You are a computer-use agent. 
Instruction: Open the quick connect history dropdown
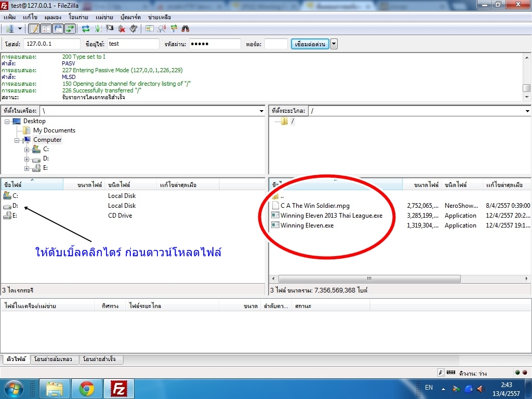pos(334,44)
